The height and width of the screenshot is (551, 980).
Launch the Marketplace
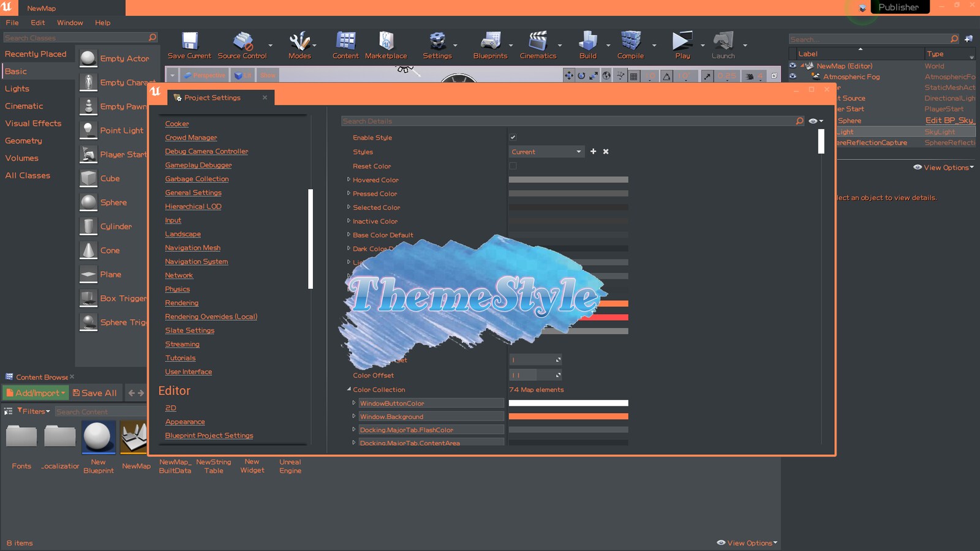(x=386, y=43)
